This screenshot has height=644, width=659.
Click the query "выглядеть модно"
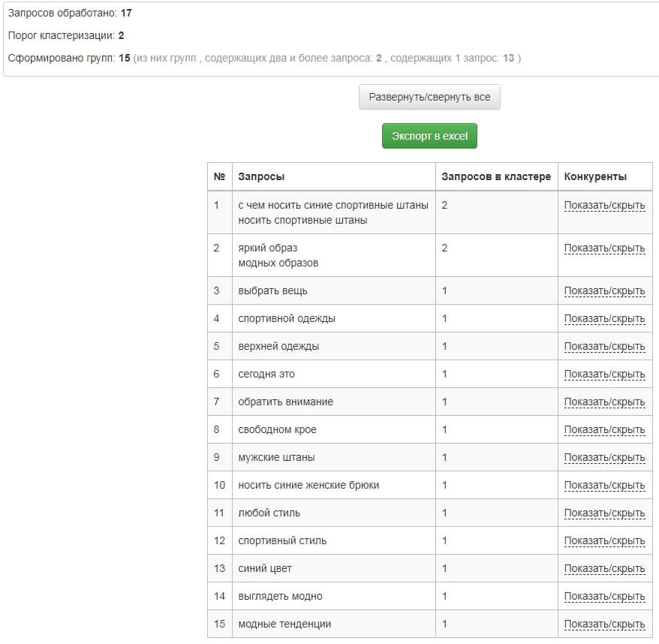[280, 596]
